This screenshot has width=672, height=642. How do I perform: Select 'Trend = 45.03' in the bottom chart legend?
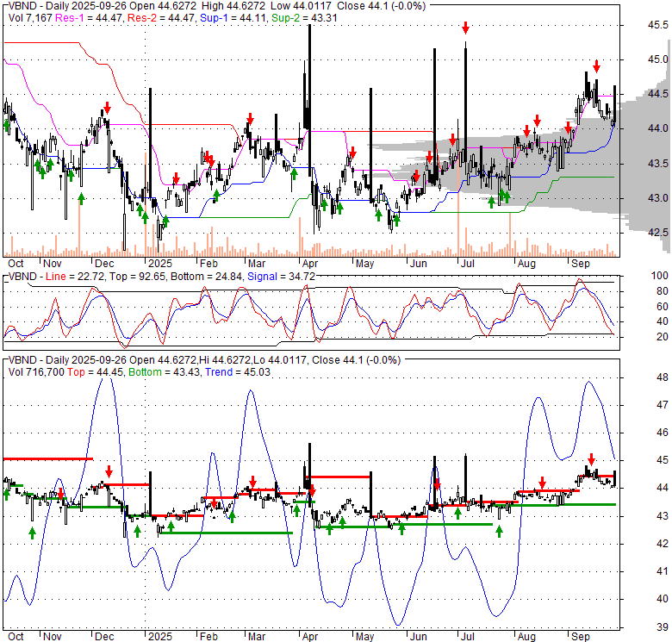pos(238,372)
